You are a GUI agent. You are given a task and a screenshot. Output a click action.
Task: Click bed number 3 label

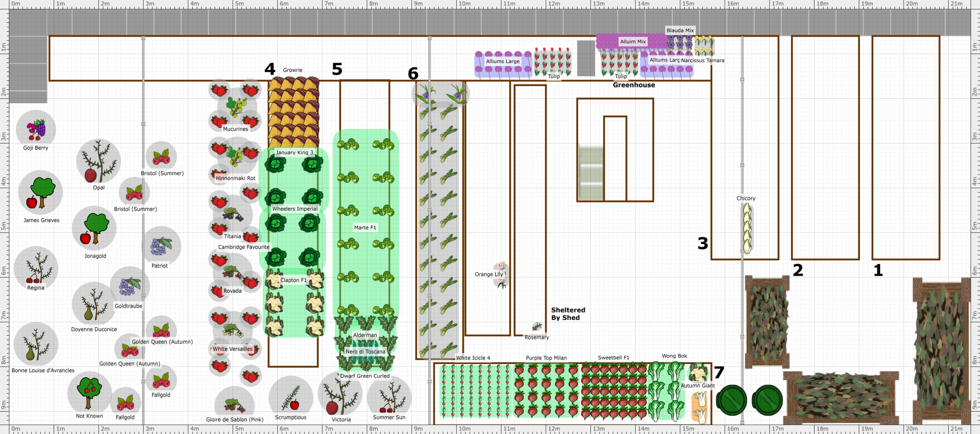(x=703, y=243)
